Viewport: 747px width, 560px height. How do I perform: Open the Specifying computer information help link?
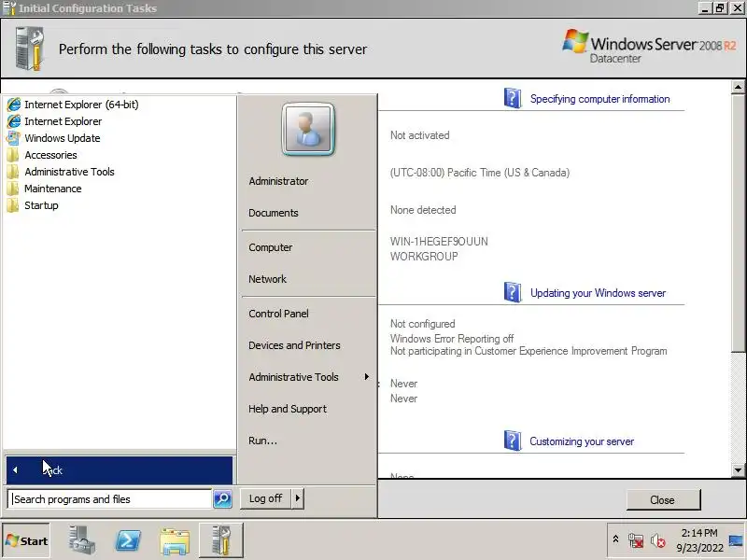pos(599,99)
